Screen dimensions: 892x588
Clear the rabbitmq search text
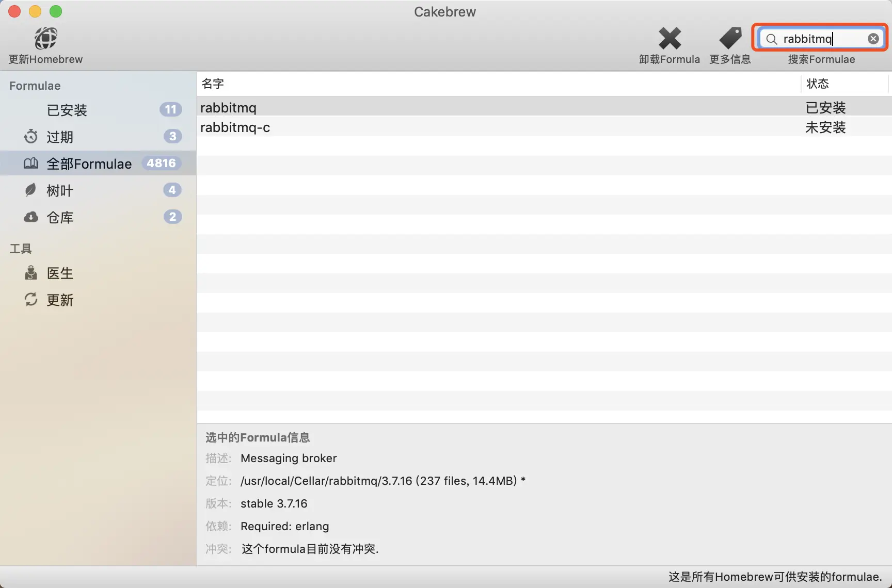coord(873,39)
